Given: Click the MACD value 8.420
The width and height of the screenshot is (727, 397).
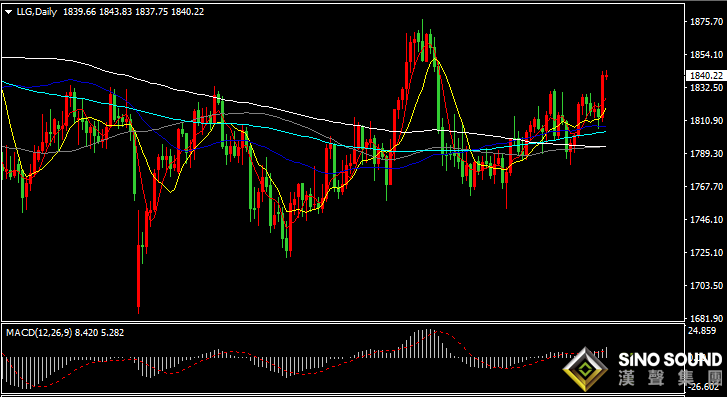Looking at the screenshot, I should tap(87, 333).
